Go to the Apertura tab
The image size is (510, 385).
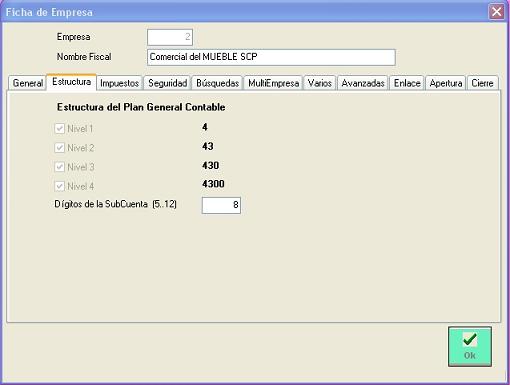point(446,83)
